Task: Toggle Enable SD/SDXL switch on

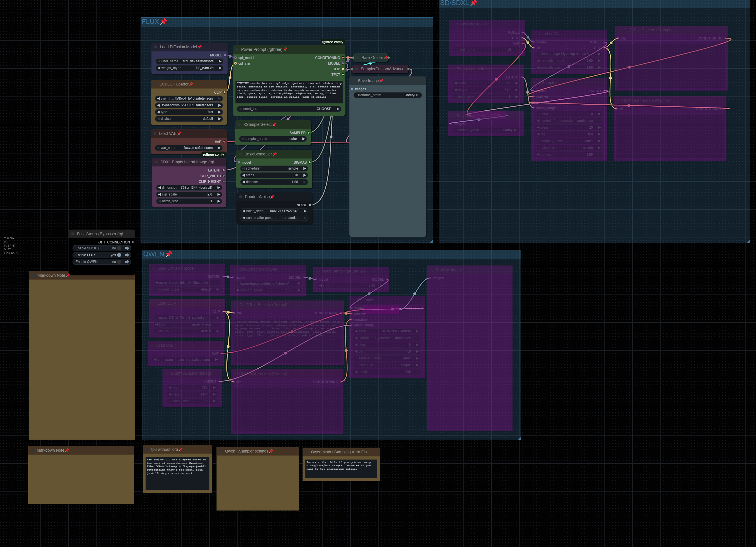Action: click(119, 248)
